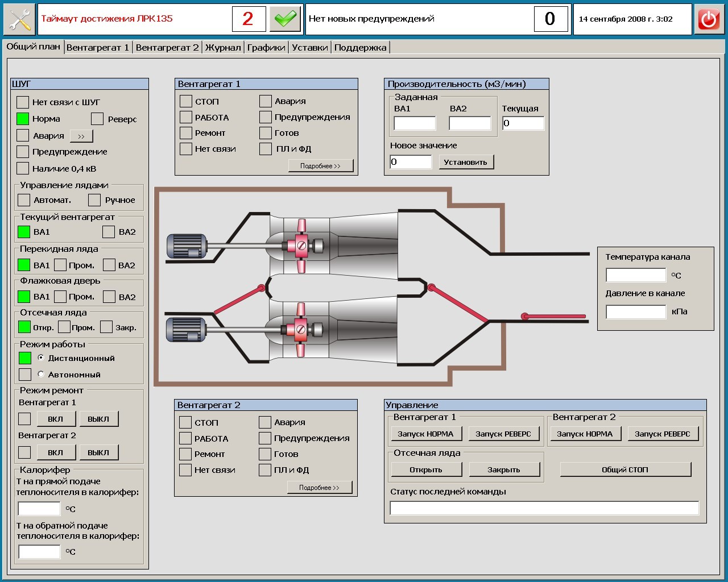Select the Автономный radio button
This screenshot has height=582, width=728.
(41, 374)
